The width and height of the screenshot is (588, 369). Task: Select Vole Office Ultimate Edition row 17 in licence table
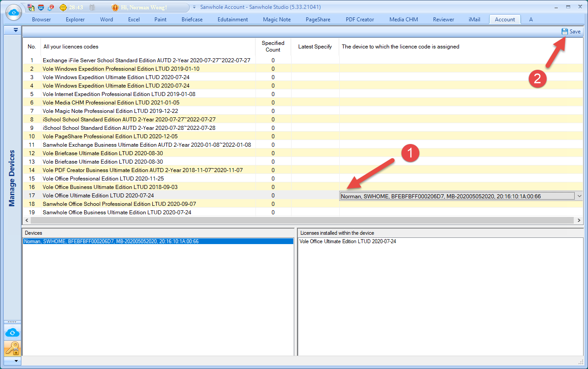click(x=303, y=196)
